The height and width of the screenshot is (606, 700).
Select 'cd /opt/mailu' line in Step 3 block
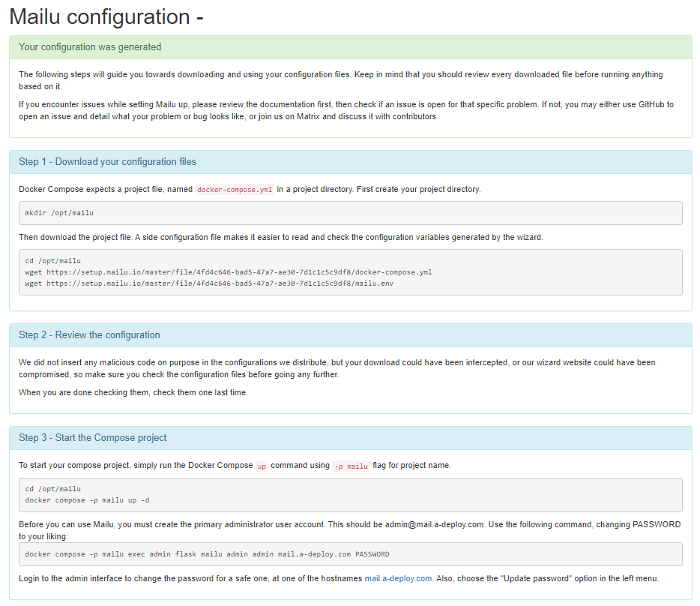[52, 489]
